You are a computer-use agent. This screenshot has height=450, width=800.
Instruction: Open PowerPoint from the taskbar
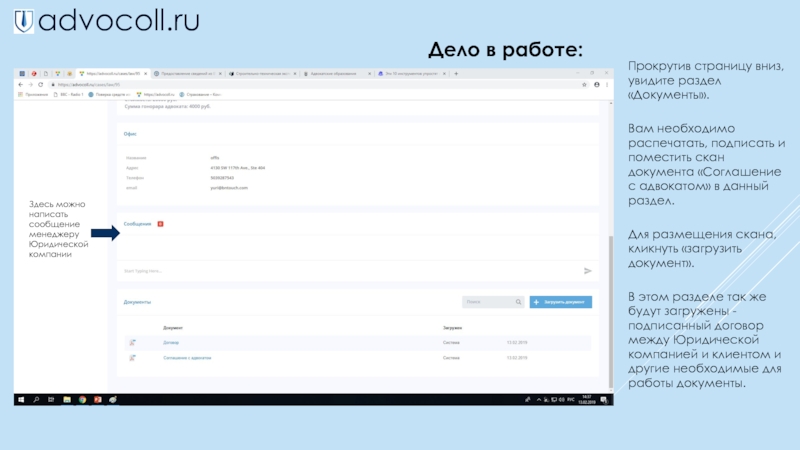[x=97, y=400]
